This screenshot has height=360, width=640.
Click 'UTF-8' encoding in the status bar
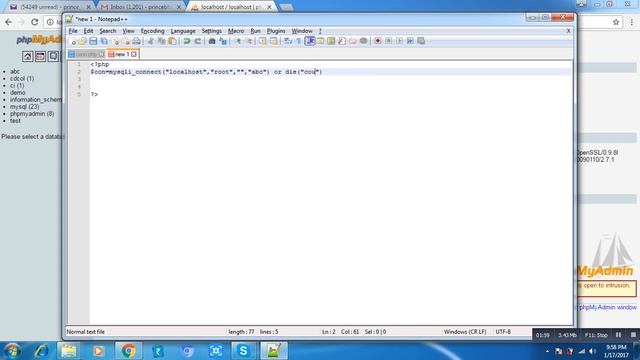point(503,332)
